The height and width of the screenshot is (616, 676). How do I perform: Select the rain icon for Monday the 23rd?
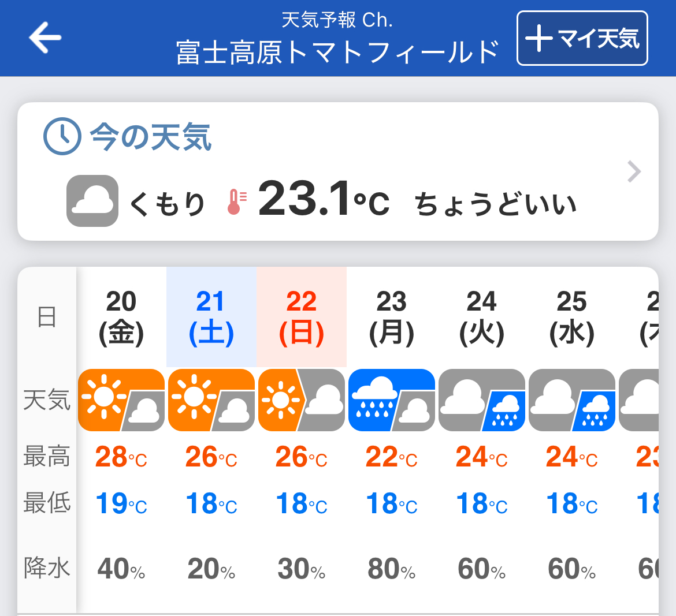point(392,400)
